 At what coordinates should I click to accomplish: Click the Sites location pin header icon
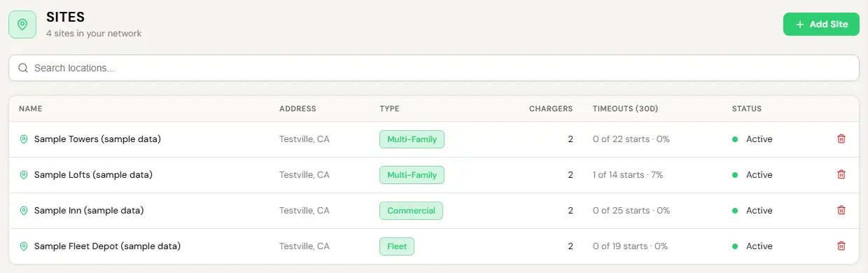pos(22,24)
